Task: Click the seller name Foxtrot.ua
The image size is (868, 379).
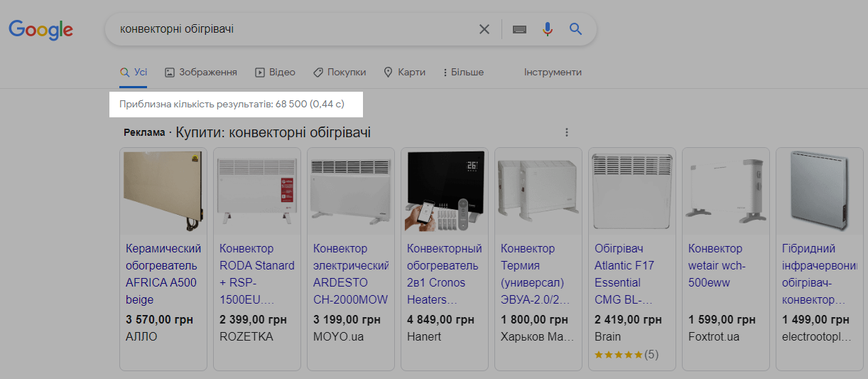Action: click(x=714, y=336)
